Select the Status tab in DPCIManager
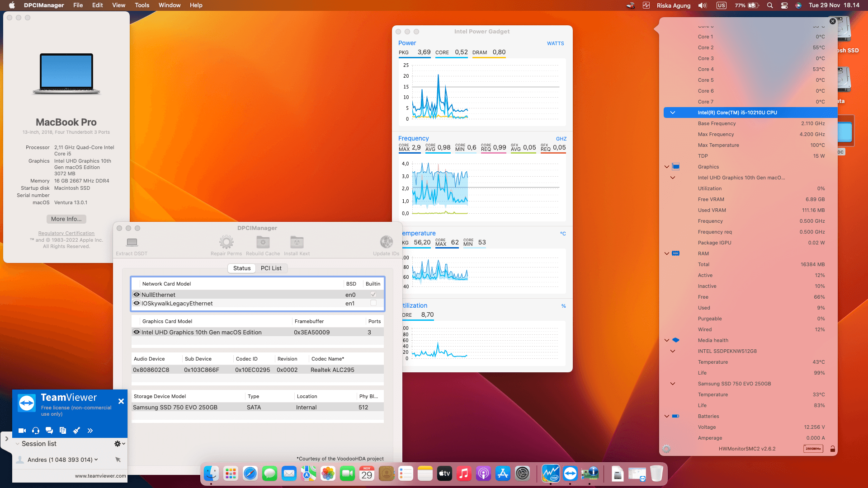 pos(242,268)
